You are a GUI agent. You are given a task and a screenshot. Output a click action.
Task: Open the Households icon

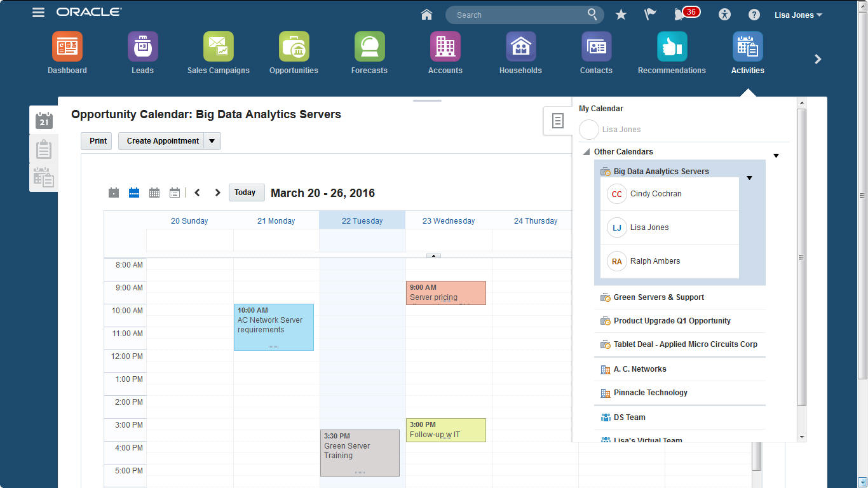click(521, 46)
